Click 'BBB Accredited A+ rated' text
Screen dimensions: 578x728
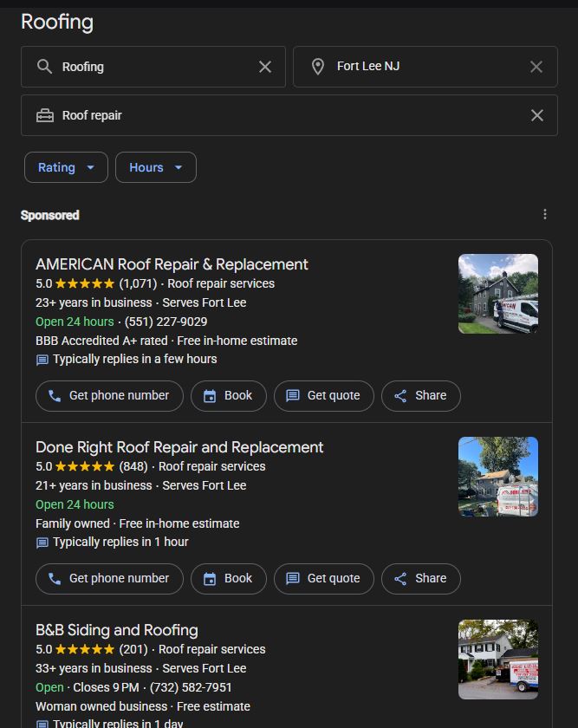101,341
